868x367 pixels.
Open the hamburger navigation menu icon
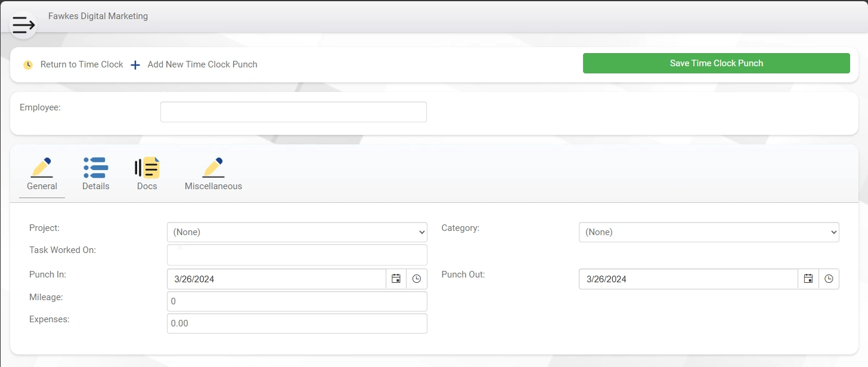click(x=23, y=25)
